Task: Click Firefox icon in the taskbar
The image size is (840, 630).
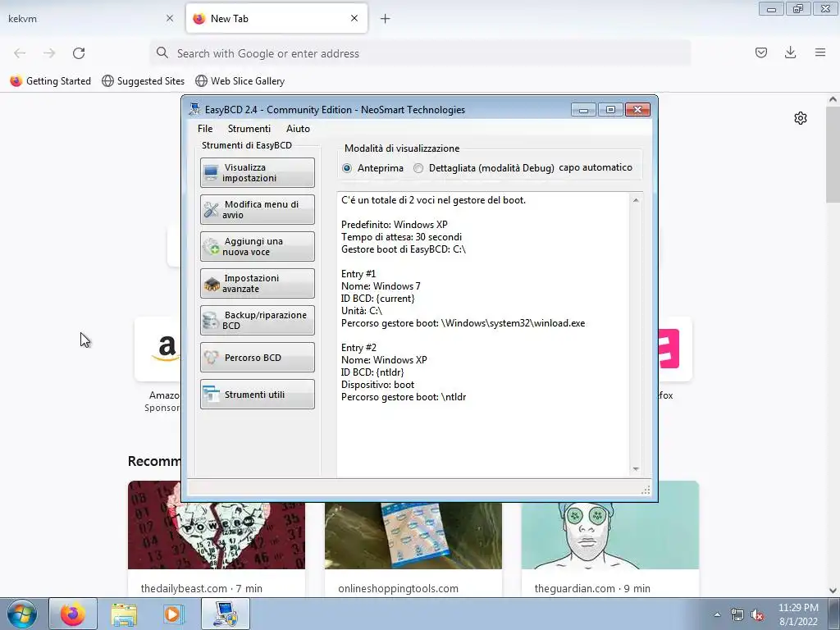Action: [73, 614]
